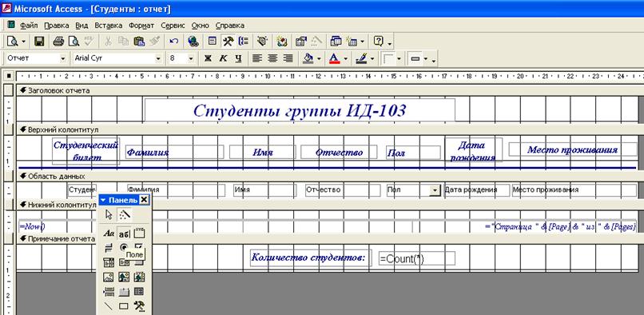
Task: Select the Область данных section bar
Action: pyautogui.click(x=330, y=176)
